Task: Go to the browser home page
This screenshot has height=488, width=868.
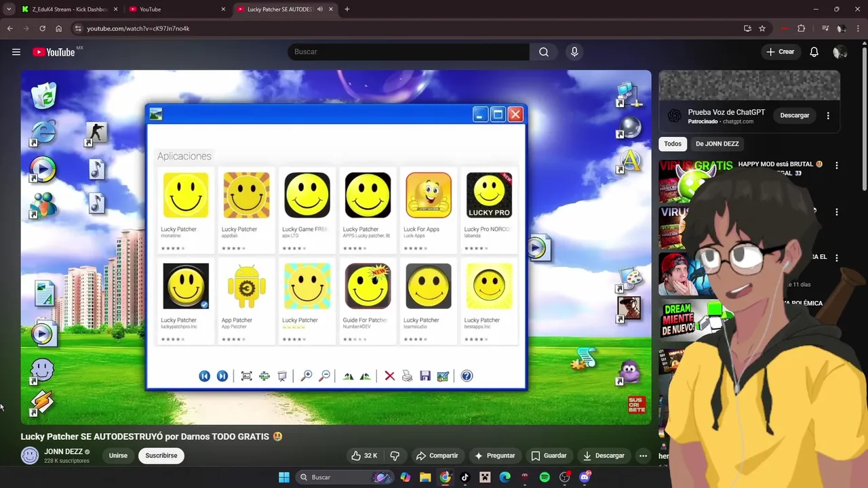Action: pyautogui.click(x=58, y=28)
